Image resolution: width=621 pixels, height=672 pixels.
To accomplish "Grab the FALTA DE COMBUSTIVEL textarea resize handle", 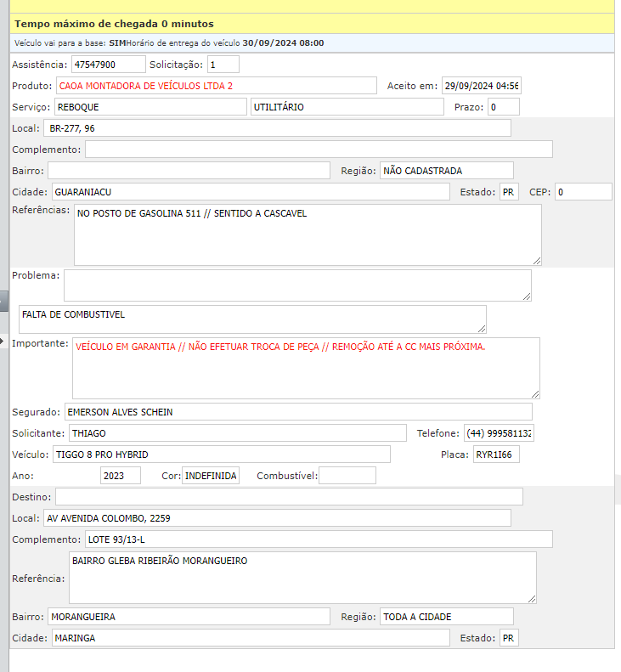I will click(x=482, y=329).
